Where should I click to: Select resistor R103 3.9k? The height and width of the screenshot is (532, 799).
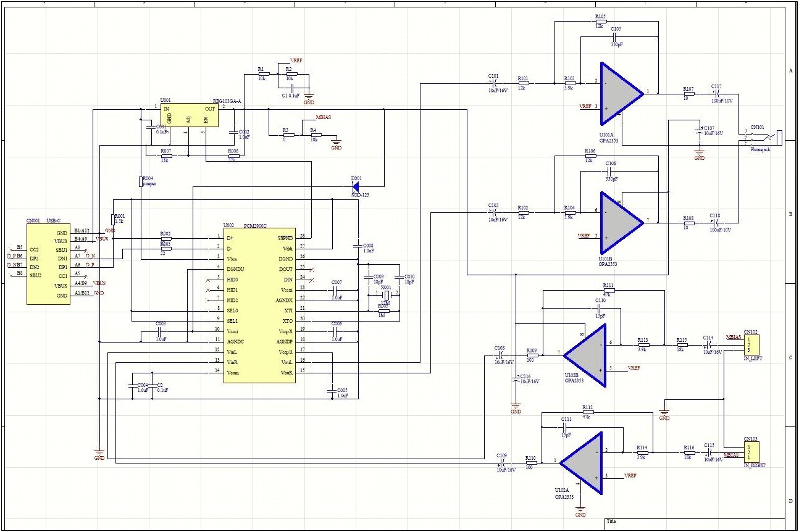(569, 83)
